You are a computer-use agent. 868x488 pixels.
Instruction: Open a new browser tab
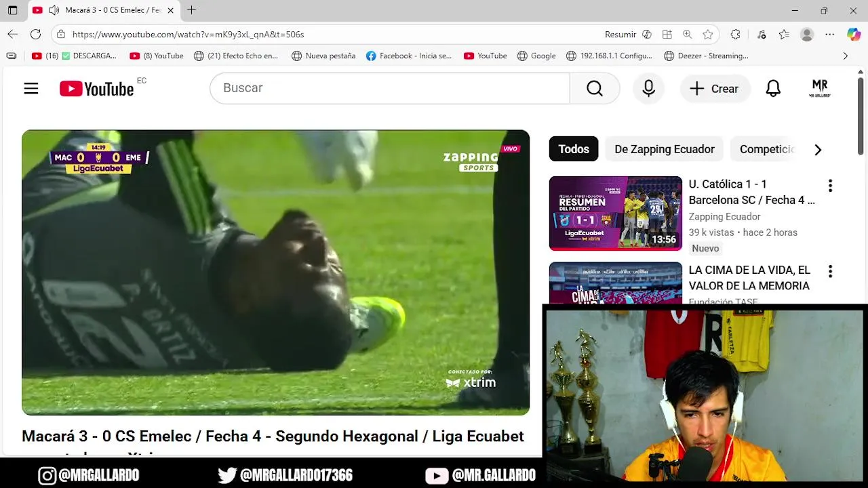(192, 10)
